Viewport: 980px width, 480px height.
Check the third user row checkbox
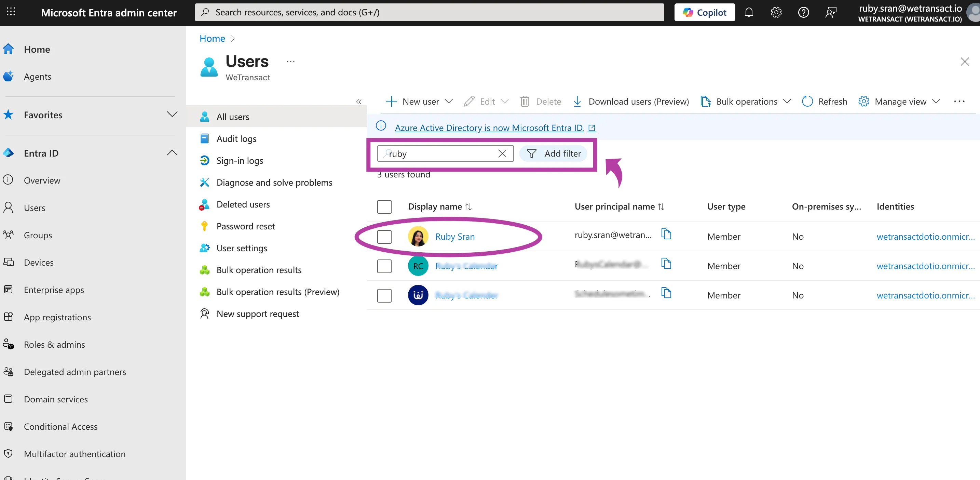click(x=384, y=295)
